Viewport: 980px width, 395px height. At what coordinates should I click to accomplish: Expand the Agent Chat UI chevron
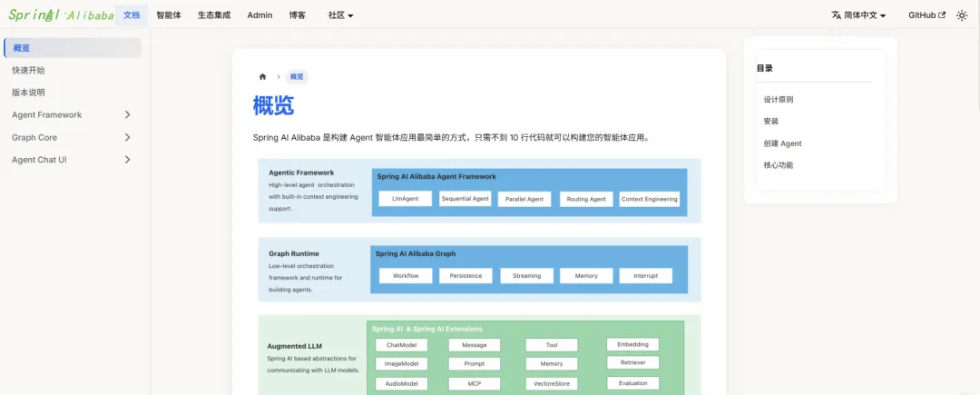[128, 160]
